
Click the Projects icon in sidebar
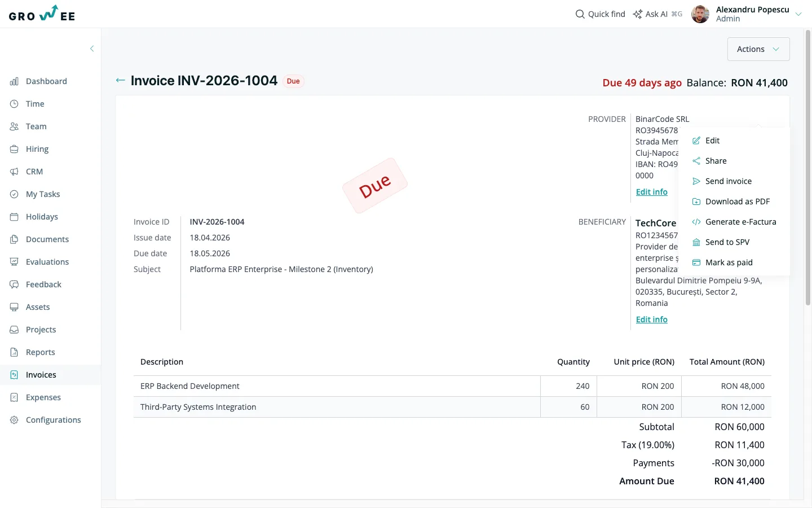(x=14, y=330)
